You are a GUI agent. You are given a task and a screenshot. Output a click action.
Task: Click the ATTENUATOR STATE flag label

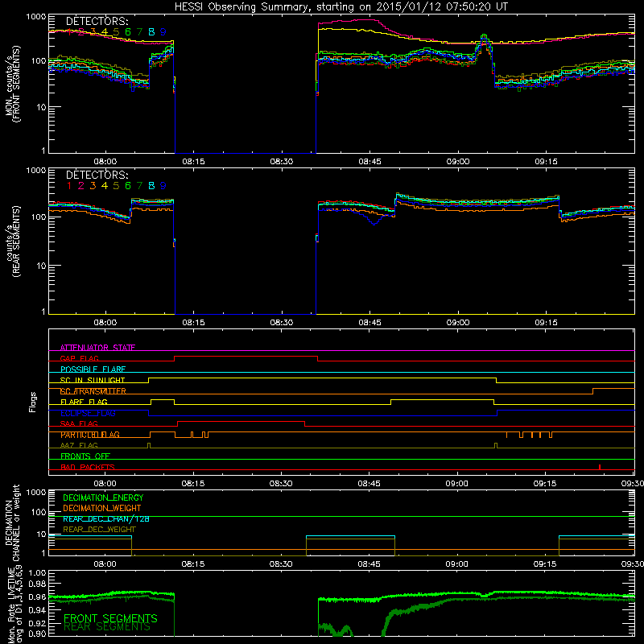[97, 348]
